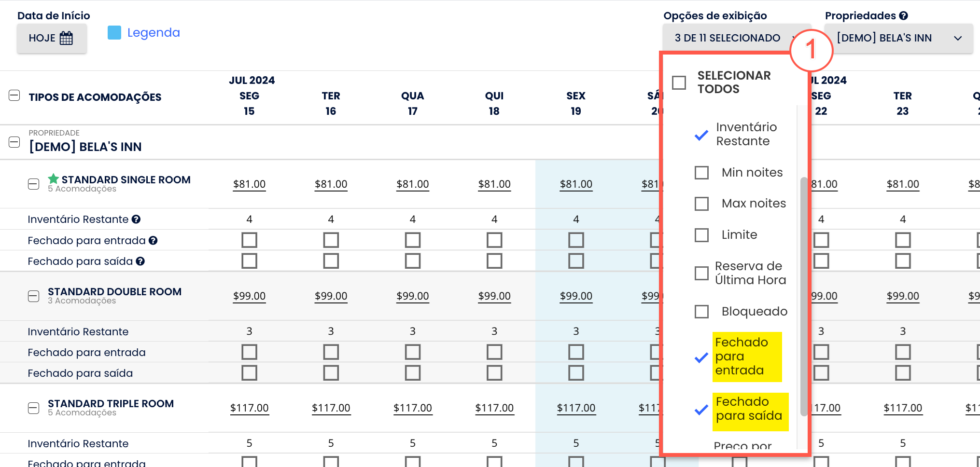Tick Fechado para entrada for Single Room on TER 16
The width and height of the screenshot is (980, 467).
pos(331,240)
